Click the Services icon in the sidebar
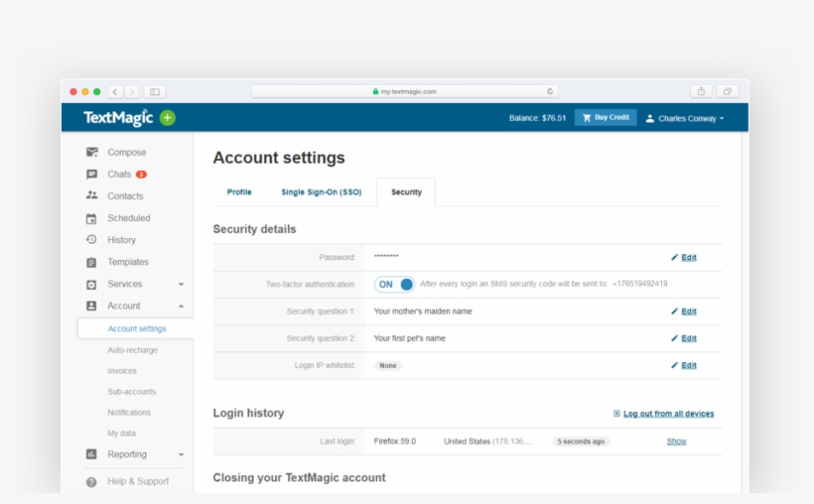This screenshot has height=504, width=814. tap(91, 285)
